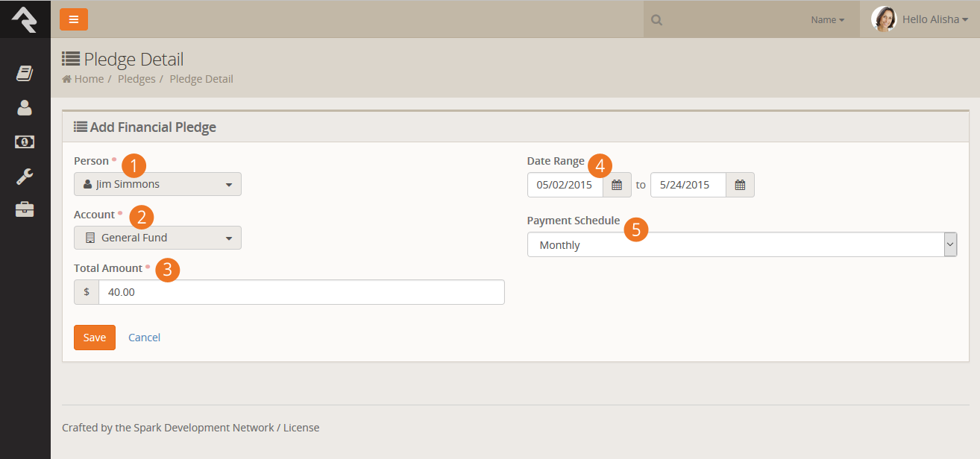Open the wrench tools icon in sidebar
The height and width of the screenshot is (459, 980).
click(25, 177)
